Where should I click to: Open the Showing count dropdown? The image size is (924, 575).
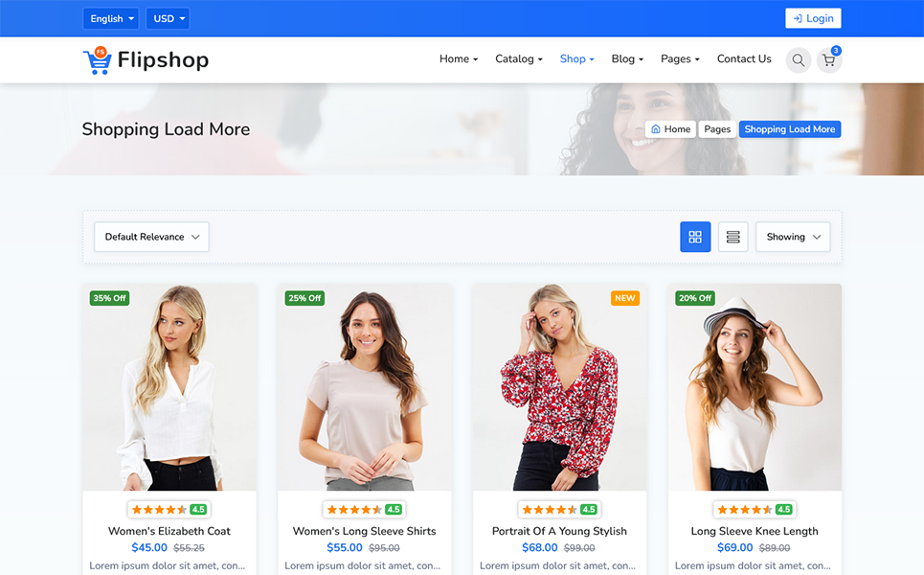coord(793,237)
